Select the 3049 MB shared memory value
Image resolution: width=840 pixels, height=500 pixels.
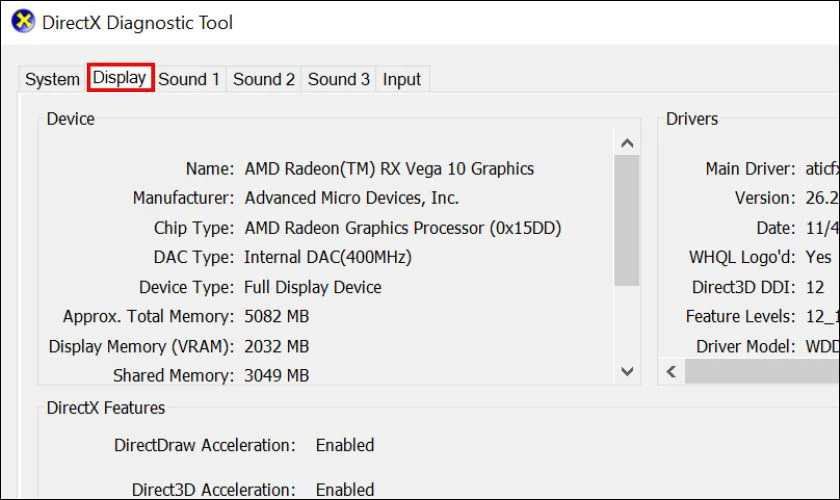pos(276,375)
